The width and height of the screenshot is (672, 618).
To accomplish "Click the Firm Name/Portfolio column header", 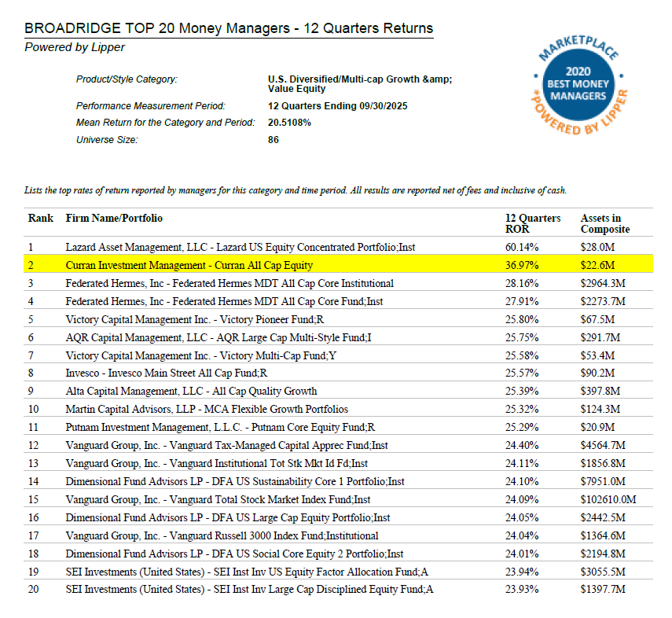I will [x=114, y=219].
